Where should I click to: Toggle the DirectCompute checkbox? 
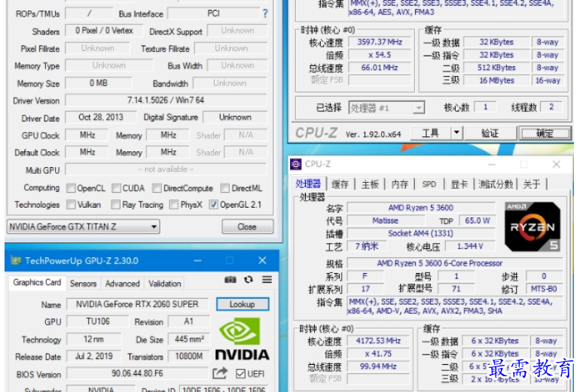[157, 188]
